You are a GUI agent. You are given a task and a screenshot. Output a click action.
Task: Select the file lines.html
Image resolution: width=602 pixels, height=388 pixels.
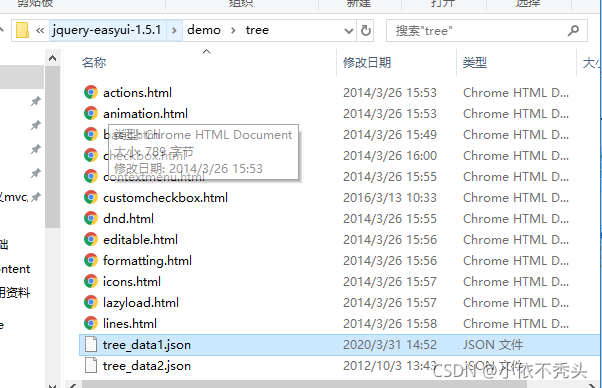tap(130, 324)
